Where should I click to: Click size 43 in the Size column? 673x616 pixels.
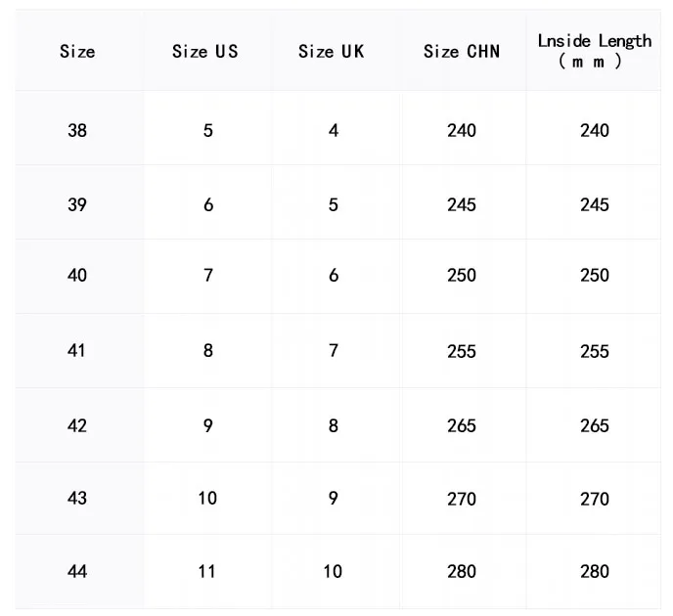(x=77, y=498)
